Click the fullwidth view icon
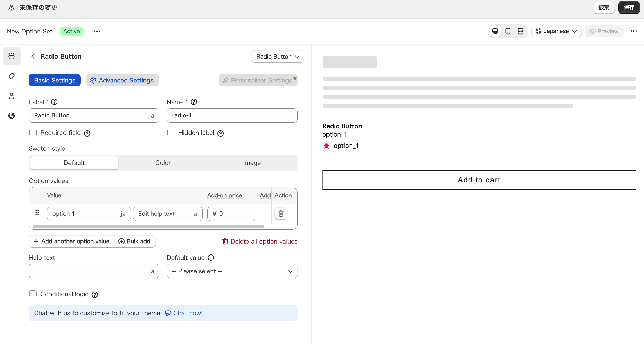The width and height of the screenshot is (644, 344). click(521, 31)
